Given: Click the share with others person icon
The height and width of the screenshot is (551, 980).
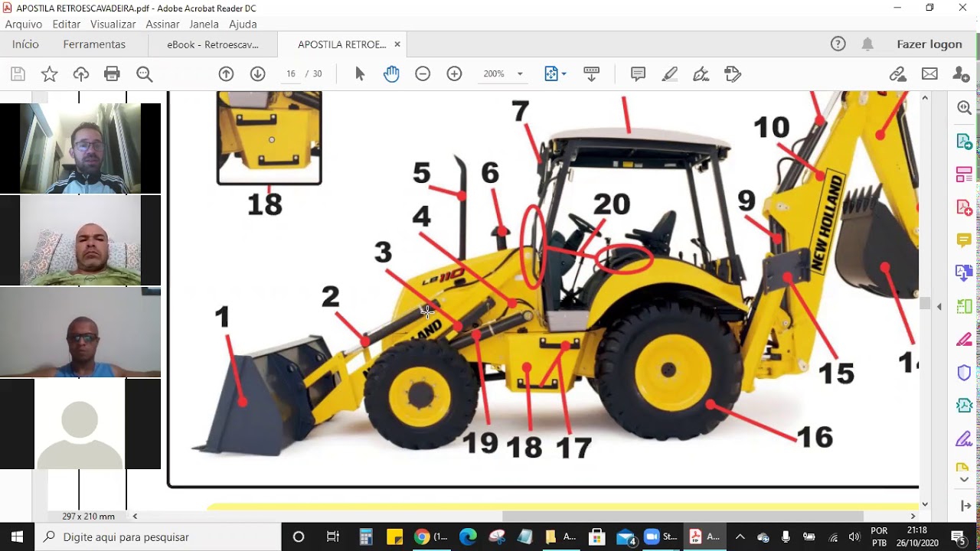Looking at the screenshot, I should 961,74.
